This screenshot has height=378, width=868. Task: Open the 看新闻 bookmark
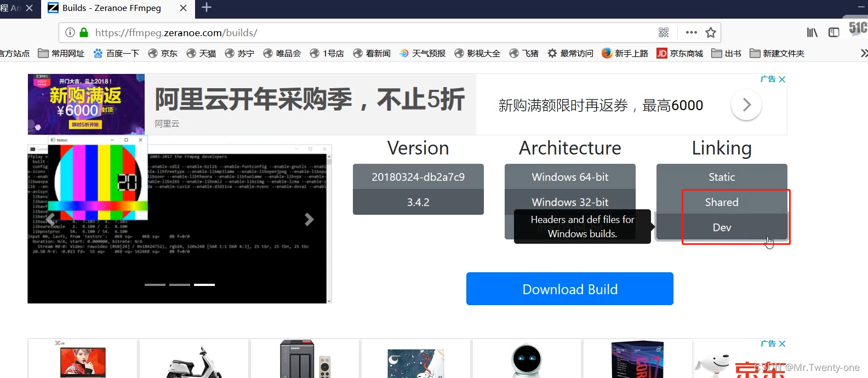click(x=372, y=53)
